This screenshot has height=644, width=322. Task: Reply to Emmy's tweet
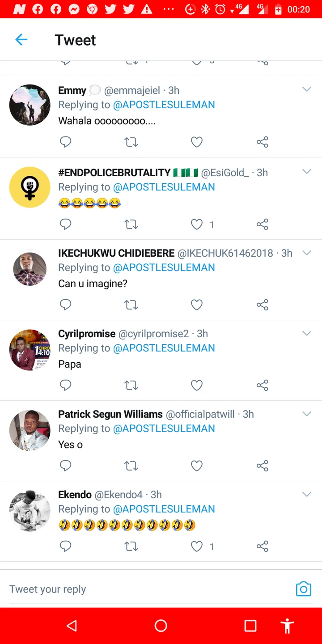pyautogui.click(x=66, y=142)
